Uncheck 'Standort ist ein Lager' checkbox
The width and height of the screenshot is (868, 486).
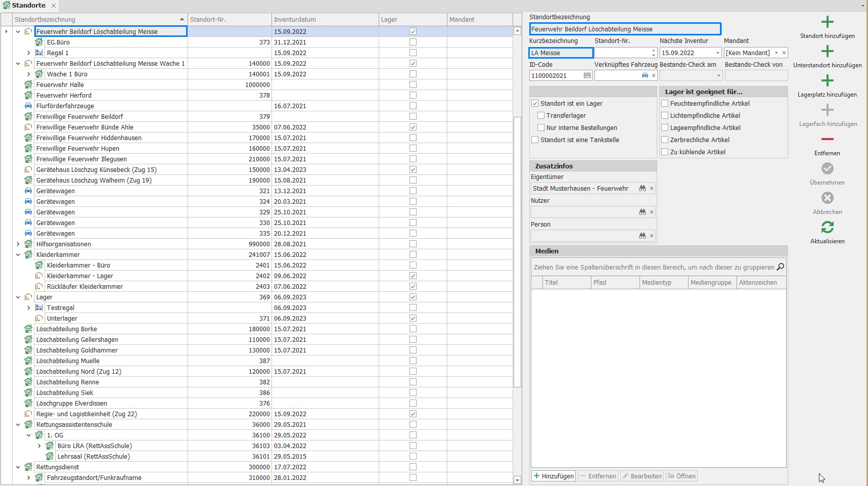tap(535, 104)
